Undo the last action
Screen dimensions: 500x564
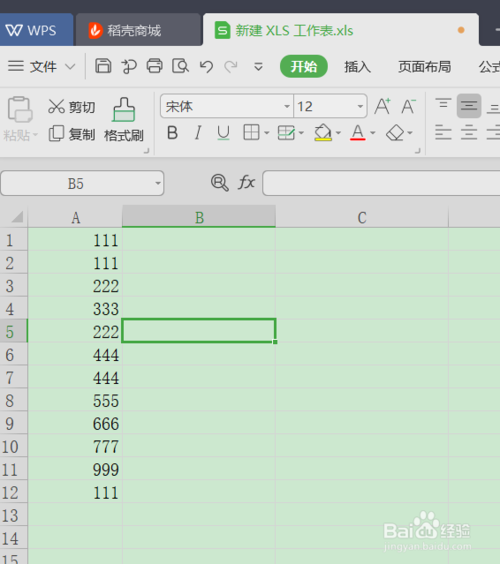click(x=206, y=67)
